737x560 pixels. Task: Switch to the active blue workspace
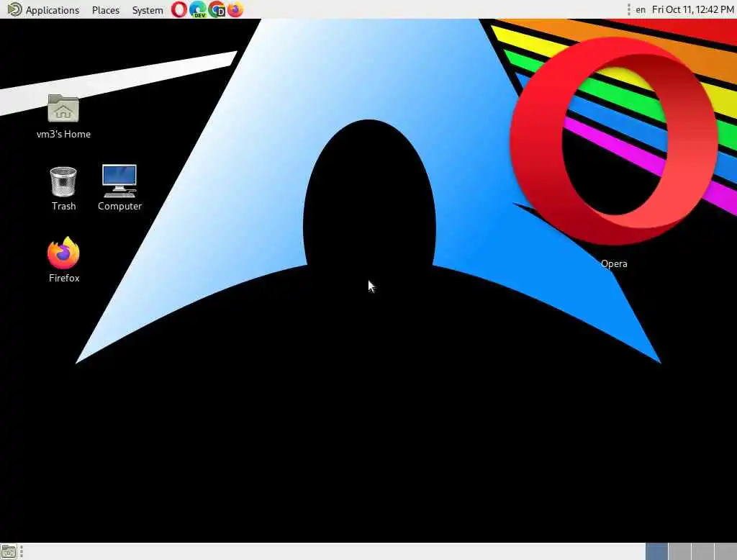(x=656, y=551)
